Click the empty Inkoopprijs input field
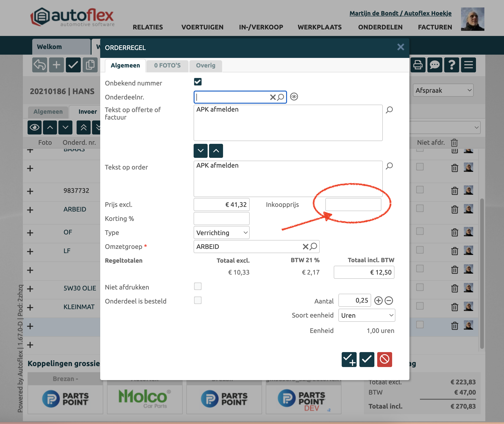This screenshot has width=504, height=424. point(353,205)
